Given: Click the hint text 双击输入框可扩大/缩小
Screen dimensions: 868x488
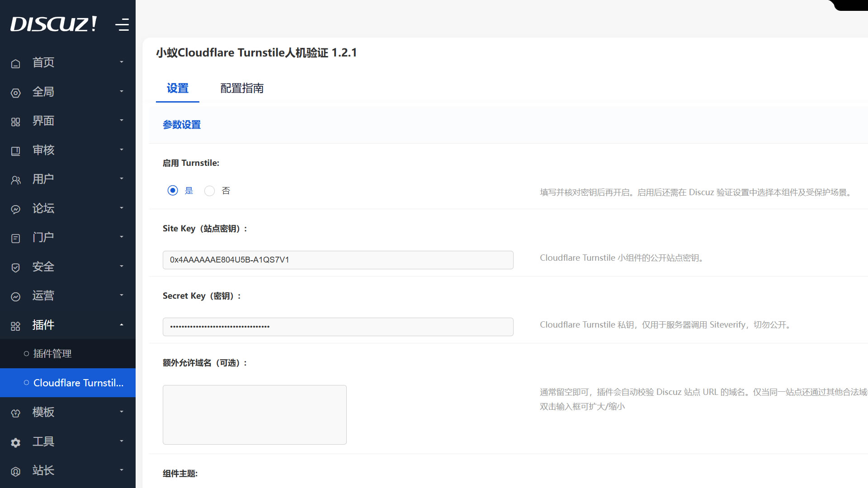Looking at the screenshot, I should [582, 407].
